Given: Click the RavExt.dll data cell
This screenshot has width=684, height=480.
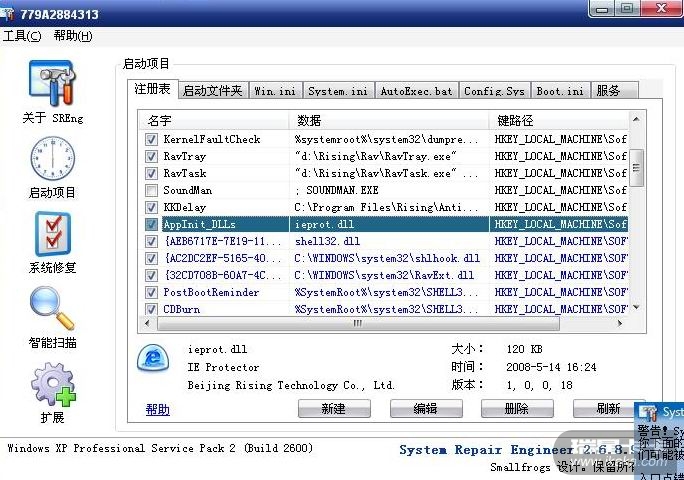Looking at the screenshot, I should pos(384,275).
